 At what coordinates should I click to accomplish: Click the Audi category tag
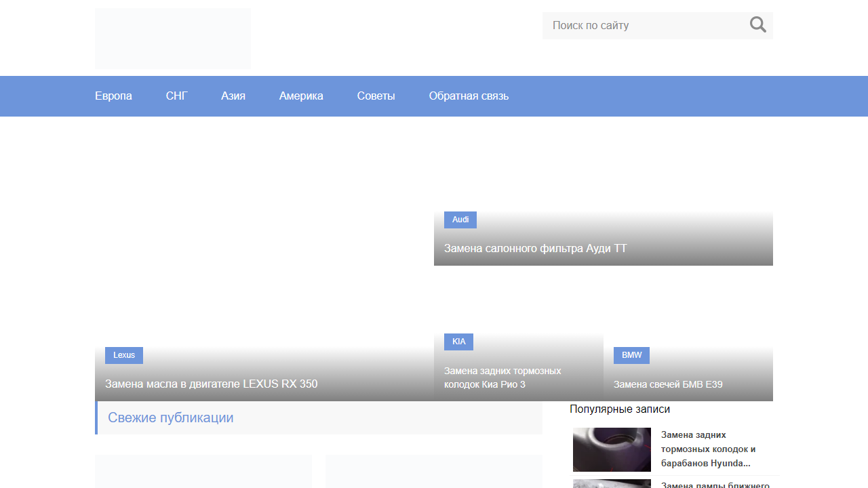[460, 220]
